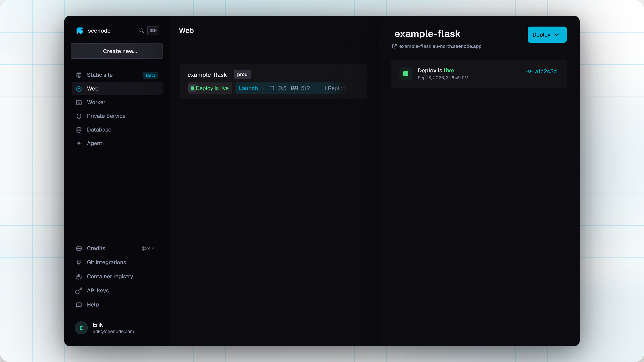
Task: Click erik@seenode.com email
Action: tap(113, 331)
